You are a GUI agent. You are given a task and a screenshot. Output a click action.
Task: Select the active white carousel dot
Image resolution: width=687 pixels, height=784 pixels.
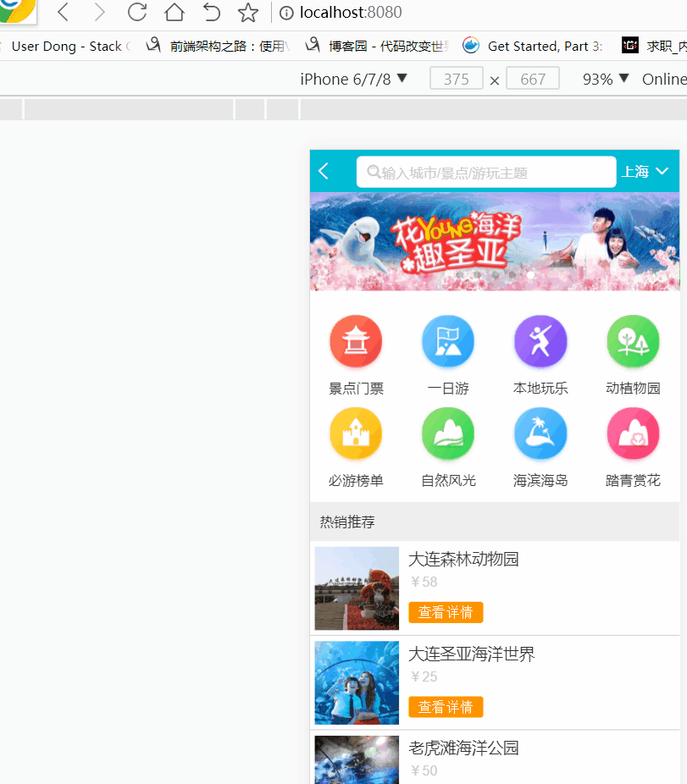pos(530,274)
